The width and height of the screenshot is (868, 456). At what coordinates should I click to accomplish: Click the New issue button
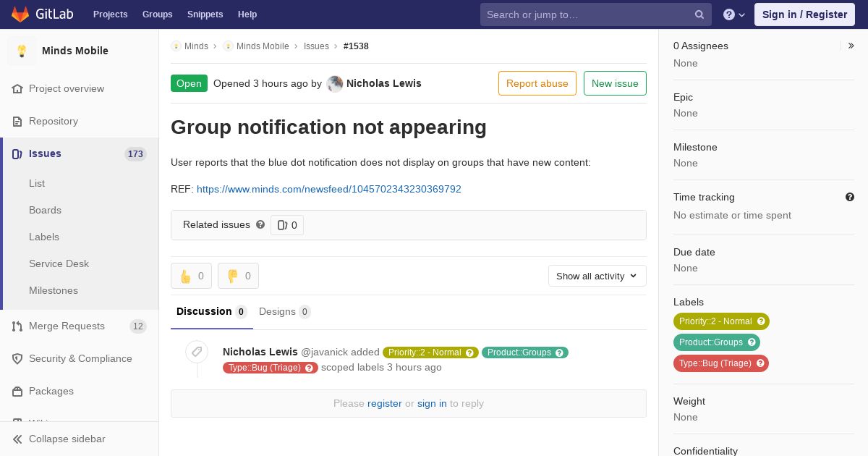coord(615,83)
